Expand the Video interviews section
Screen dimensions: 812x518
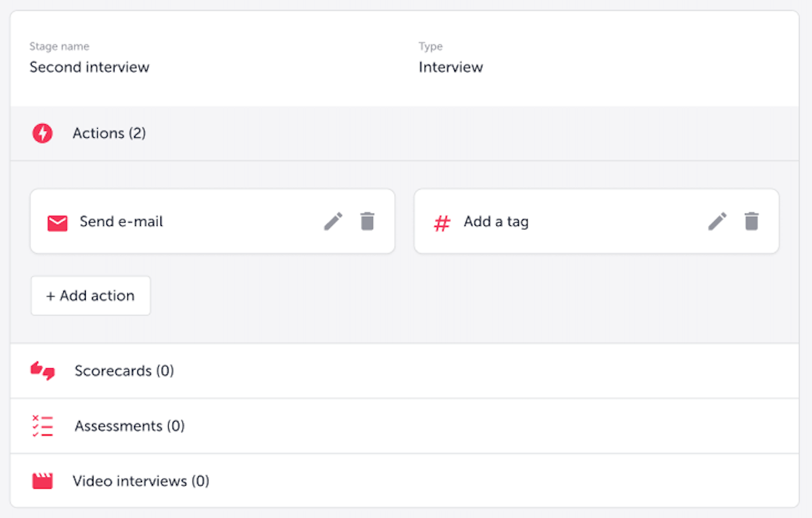tap(141, 480)
